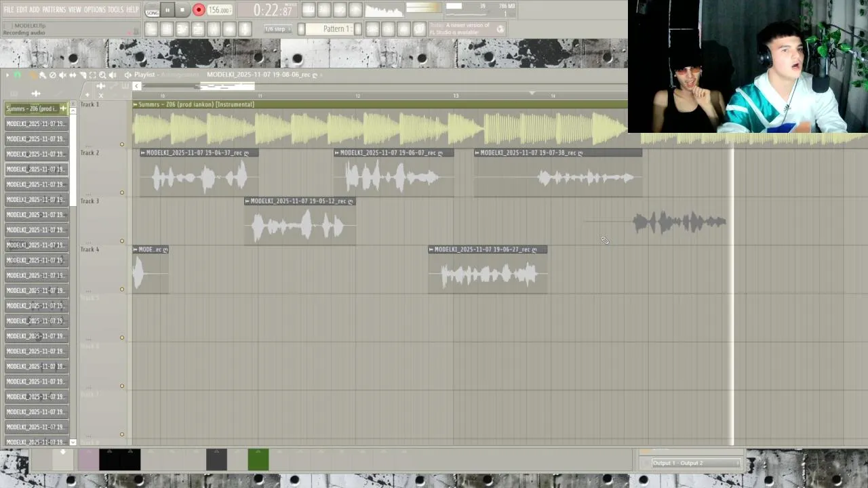Viewport: 868px width, 488px height.
Task: Open the OPTIONS menu
Action: pos(95,9)
